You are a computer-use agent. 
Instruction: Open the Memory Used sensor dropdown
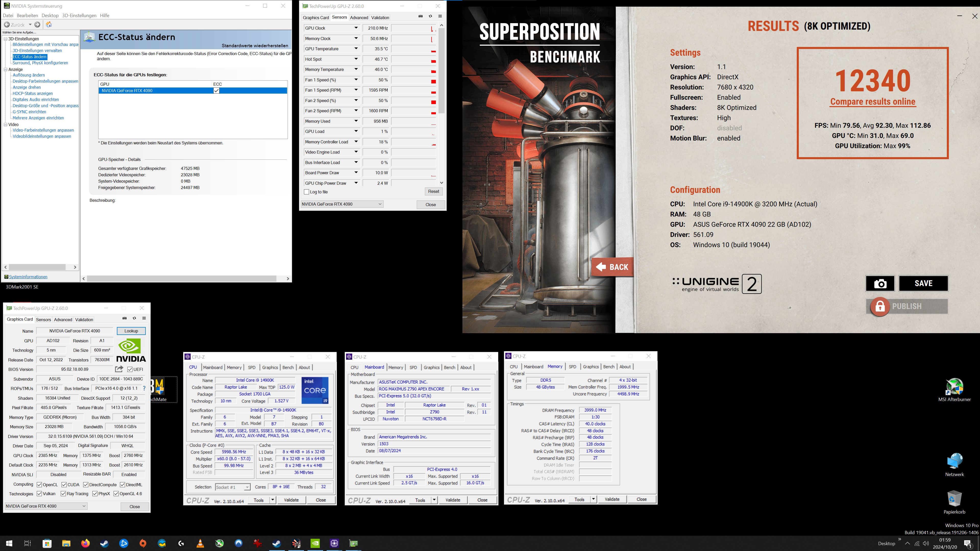(356, 121)
